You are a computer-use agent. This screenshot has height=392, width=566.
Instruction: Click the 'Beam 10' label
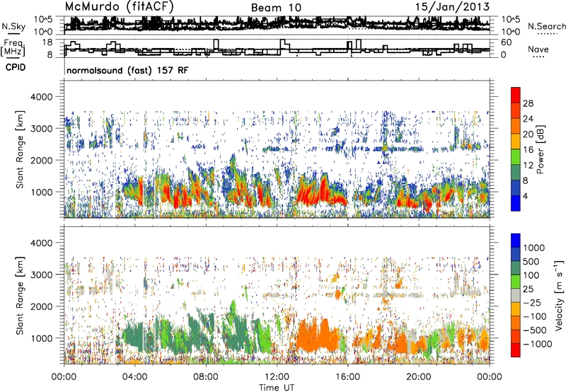coord(276,8)
